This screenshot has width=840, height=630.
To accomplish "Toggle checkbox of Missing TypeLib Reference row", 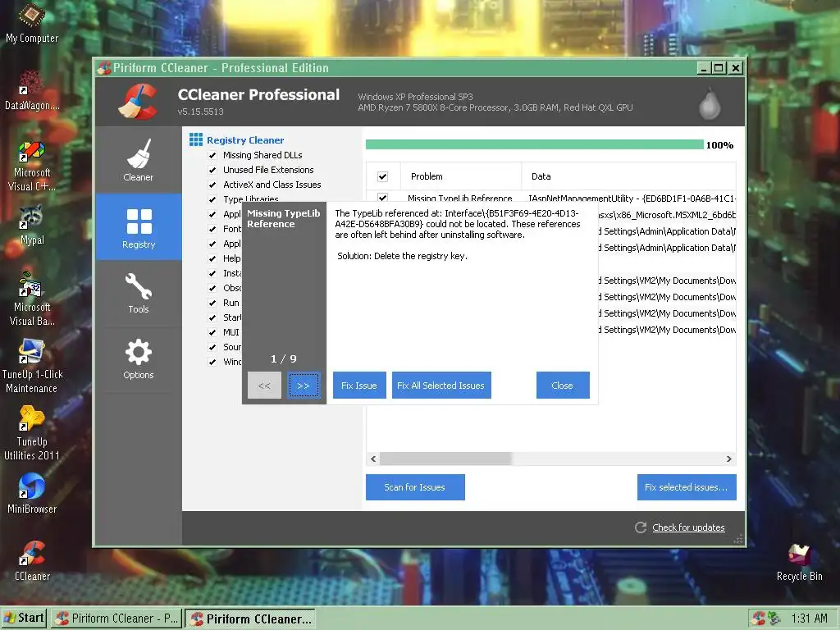I will (382, 197).
